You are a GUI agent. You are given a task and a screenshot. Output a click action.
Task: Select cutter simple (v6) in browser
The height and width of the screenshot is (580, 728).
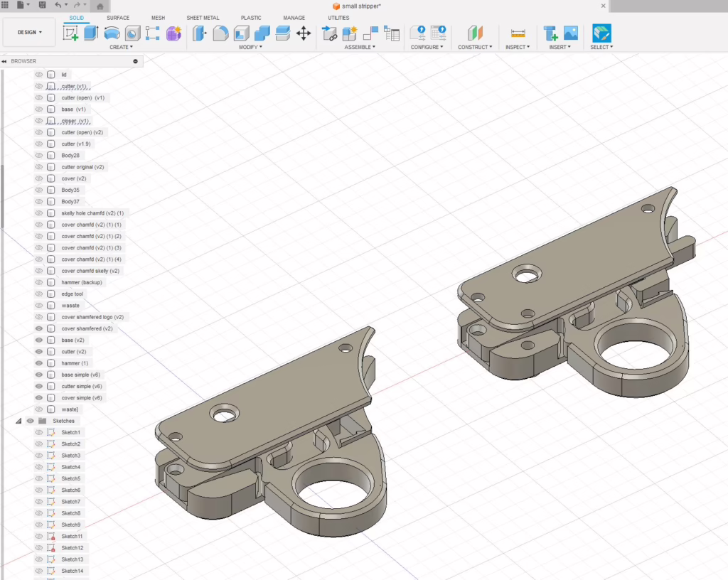tap(82, 386)
